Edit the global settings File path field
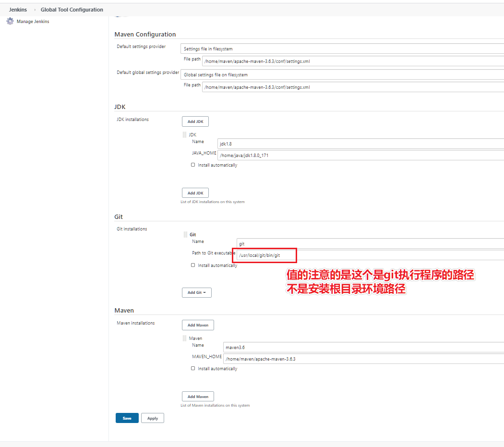This screenshot has height=447, width=504. [x=353, y=87]
